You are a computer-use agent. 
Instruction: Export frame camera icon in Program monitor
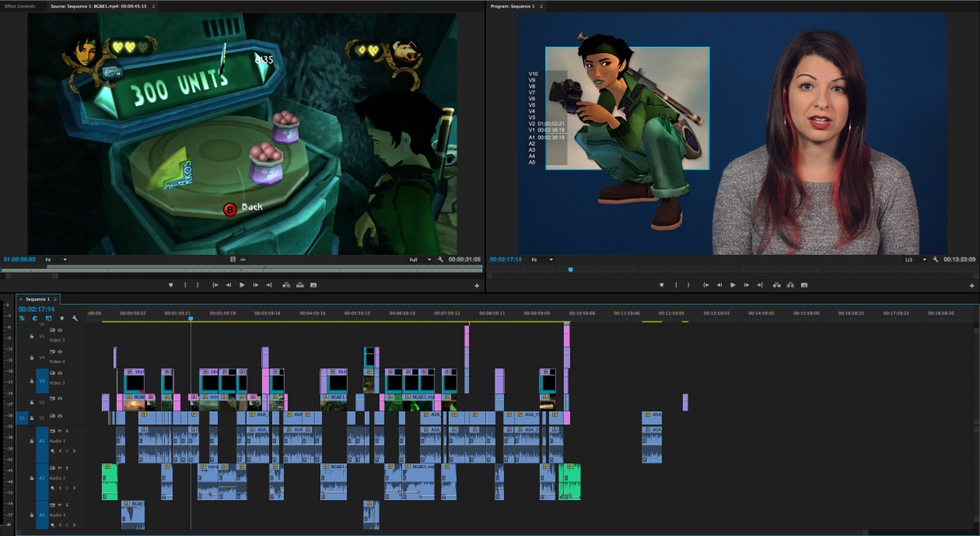[x=804, y=285]
